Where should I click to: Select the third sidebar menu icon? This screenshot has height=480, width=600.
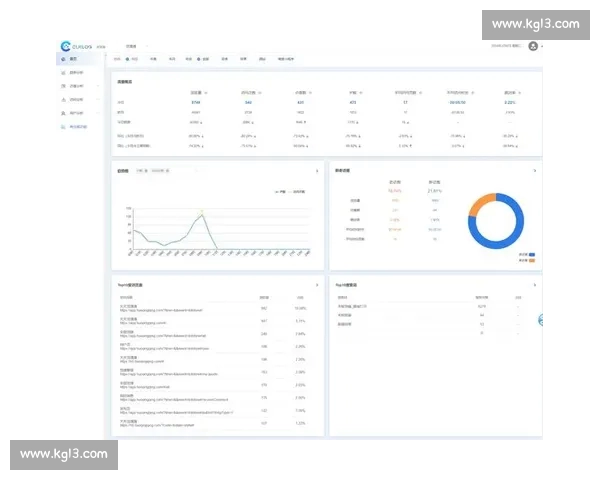pyautogui.click(x=62, y=86)
